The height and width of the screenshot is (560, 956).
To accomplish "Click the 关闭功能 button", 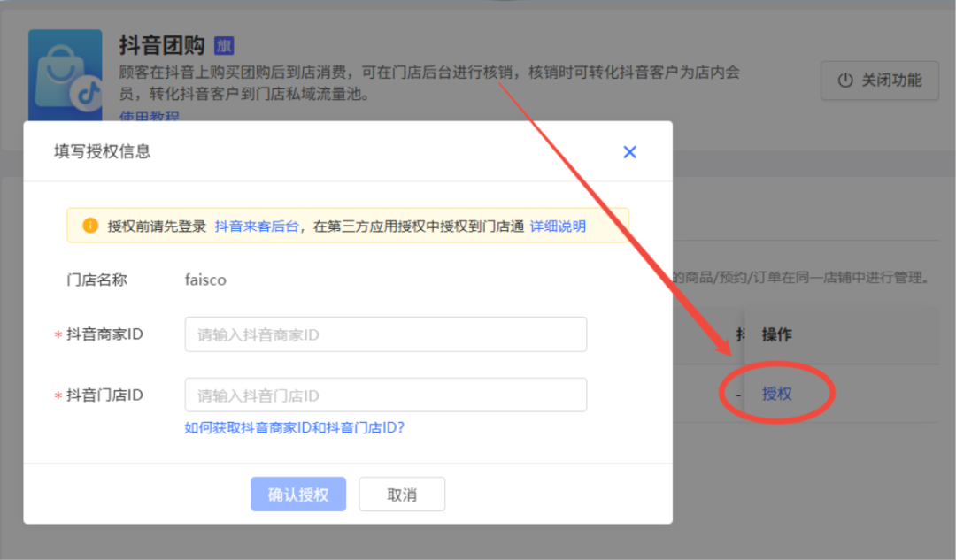I will point(879,80).
